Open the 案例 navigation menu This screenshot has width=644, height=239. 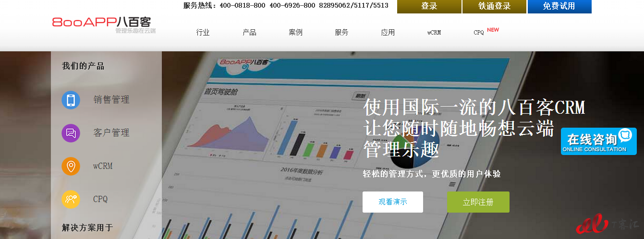point(296,33)
